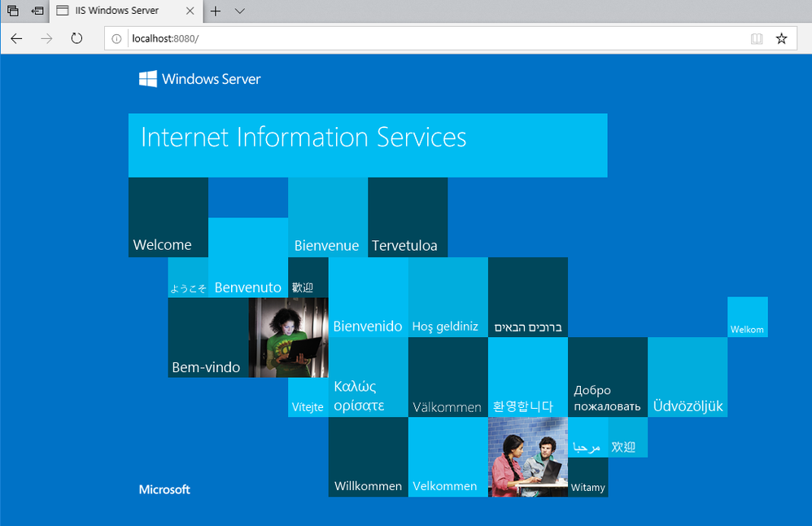Viewport: 812px width, 526px height.
Task: Click the Japanese ようこそ tile
Action: pos(188,278)
